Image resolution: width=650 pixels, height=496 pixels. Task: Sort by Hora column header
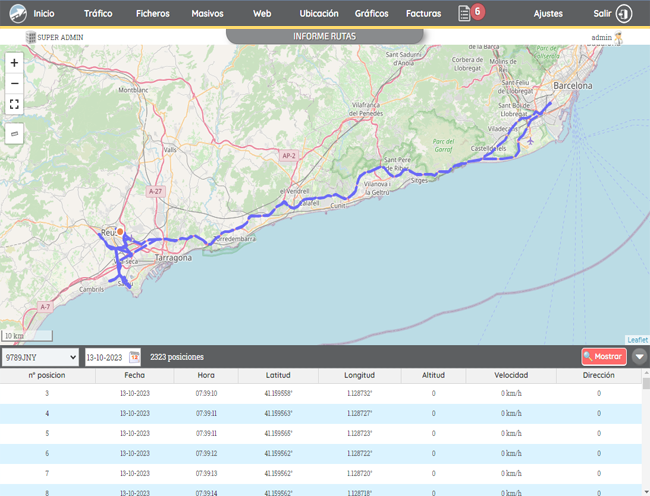point(206,375)
